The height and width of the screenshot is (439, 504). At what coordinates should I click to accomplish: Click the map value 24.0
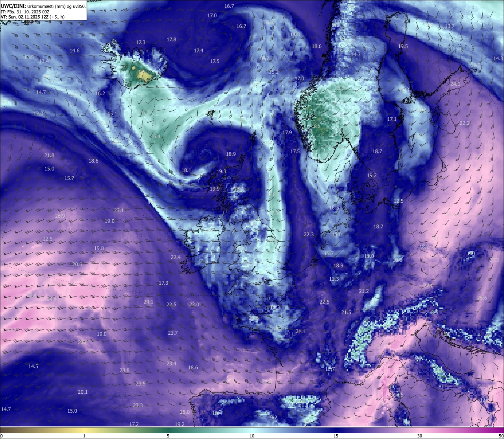tap(455, 84)
